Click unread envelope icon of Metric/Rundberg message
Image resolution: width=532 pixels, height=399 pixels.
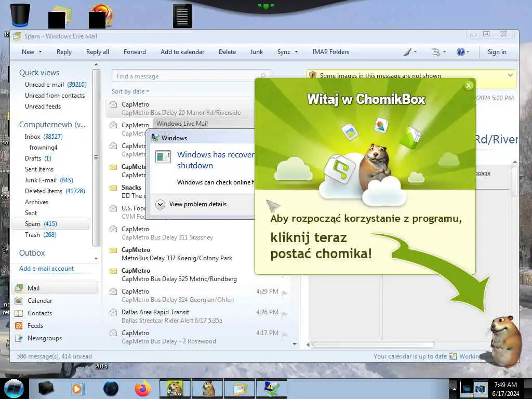(113, 271)
